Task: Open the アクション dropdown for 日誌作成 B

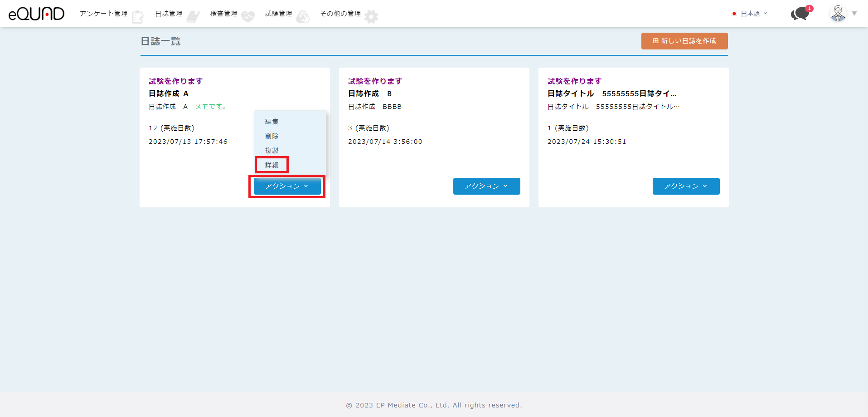Action: click(486, 186)
